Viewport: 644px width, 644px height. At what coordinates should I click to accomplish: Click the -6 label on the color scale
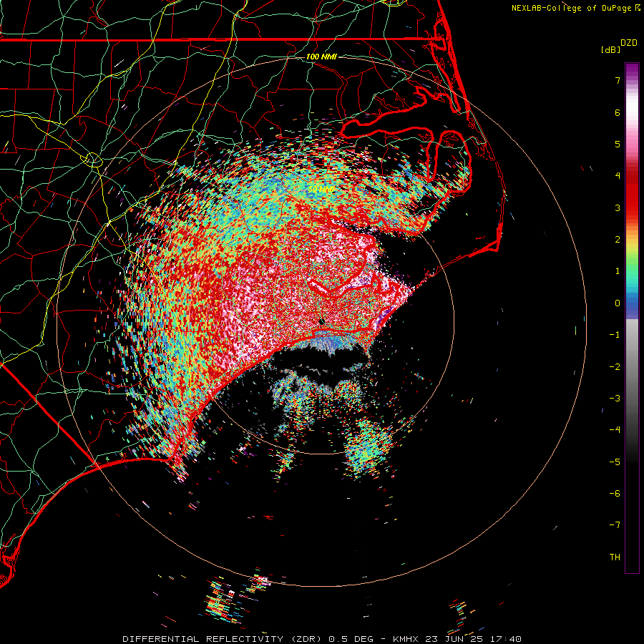[615, 494]
